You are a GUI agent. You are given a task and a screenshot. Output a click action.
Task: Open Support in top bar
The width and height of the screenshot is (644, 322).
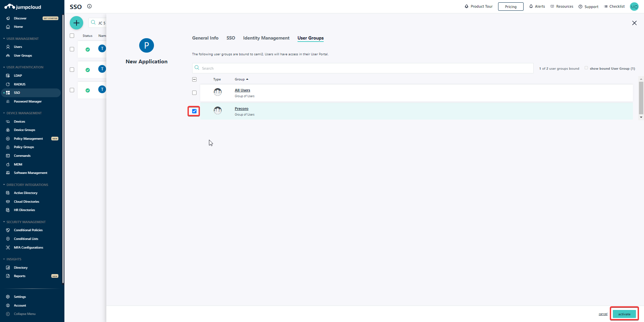pyautogui.click(x=588, y=7)
